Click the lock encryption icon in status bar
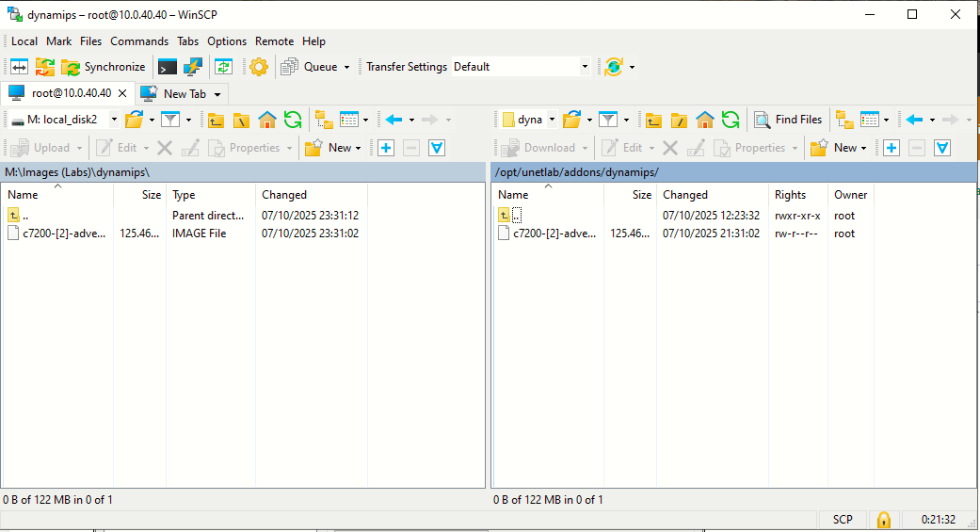This screenshot has height=532, width=980. [x=884, y=520]
